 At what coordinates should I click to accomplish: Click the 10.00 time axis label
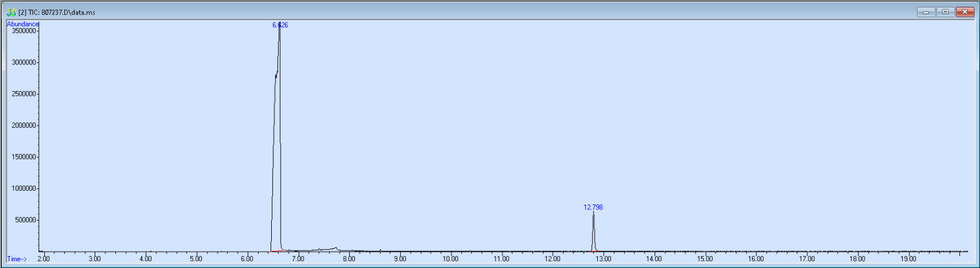pyautogui.click(x=450, y=259)
